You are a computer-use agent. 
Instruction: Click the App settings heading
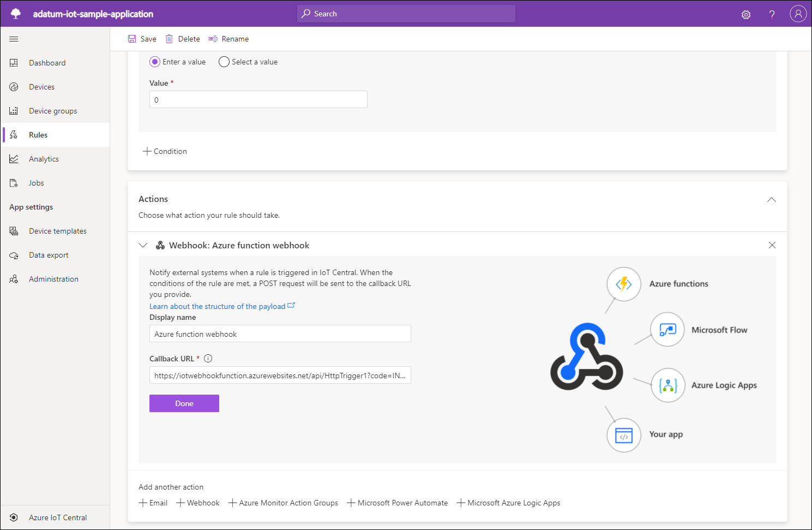click(x=31, y=207)
